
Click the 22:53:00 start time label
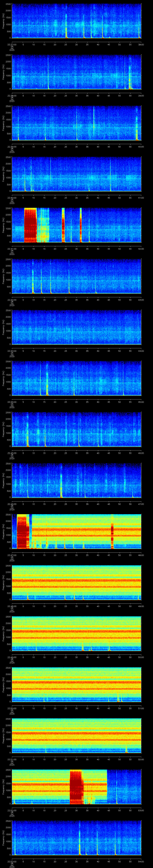click(12, 861)
